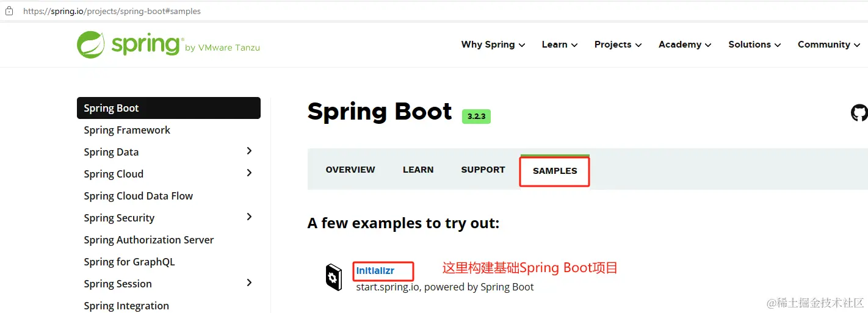Select Spring Boot in the sidebar
This screenshot has width=868, height=313.
168,108
